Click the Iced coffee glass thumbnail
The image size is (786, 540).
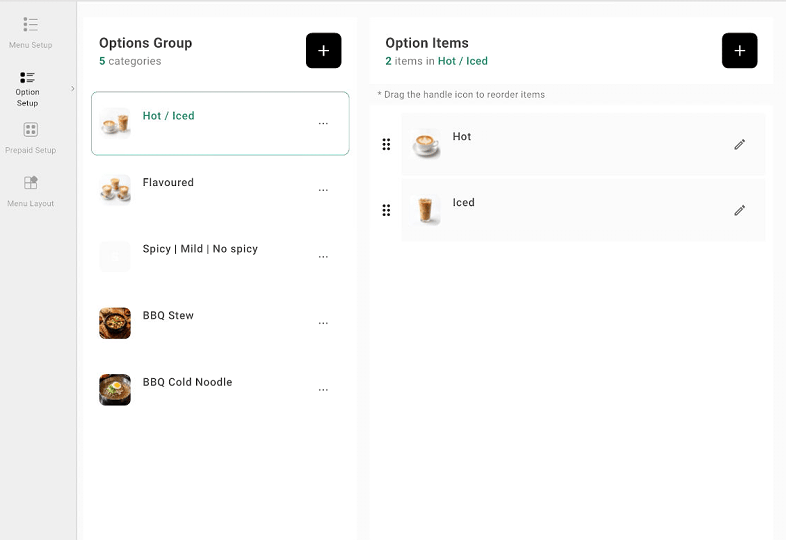click(x=425, y=210)
